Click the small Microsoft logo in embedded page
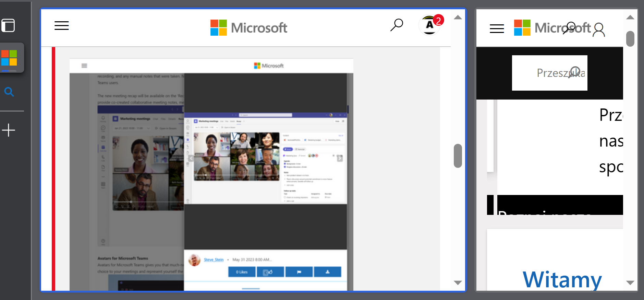The height and width of the screenshot is (300, 644). pyautogui.click(x=269, y=66)
